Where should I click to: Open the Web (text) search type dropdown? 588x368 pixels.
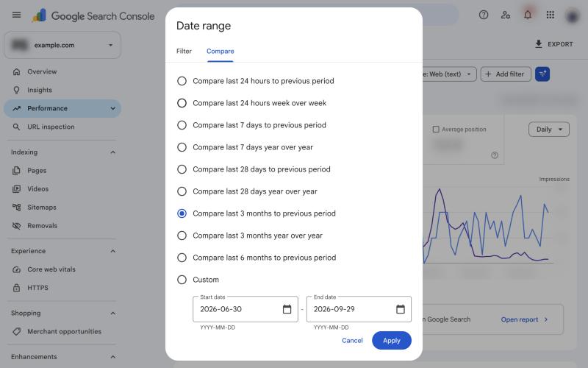(449, 74)
